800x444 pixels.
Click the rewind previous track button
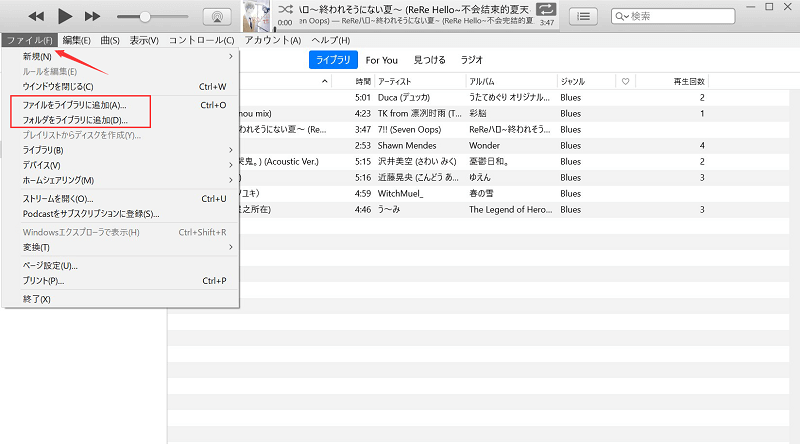36,16
